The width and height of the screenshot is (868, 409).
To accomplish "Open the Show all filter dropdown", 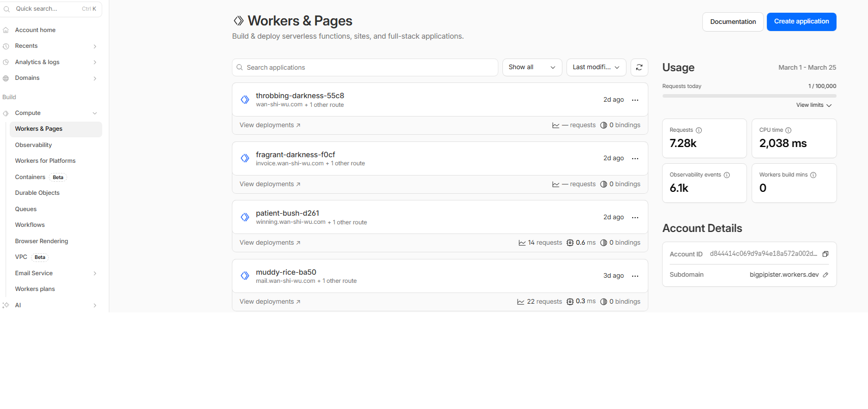I will pos(532,67).
